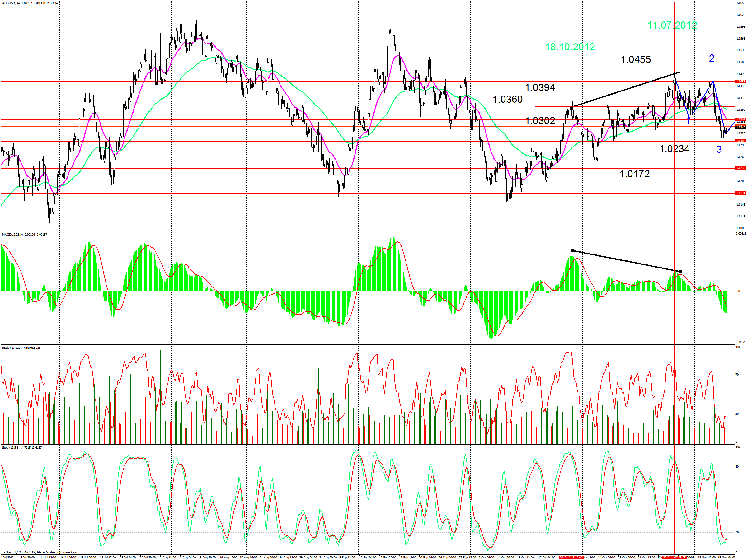Screen dimensions: 747x560
Task: Click the MACD(12,26,9) indicator label
Action: pyautogui.click(x=12, y=234)
